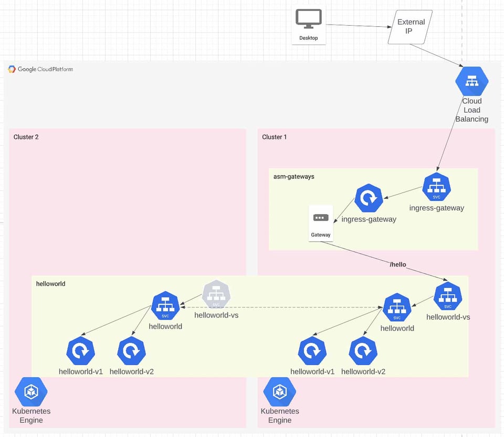Click the greyed-out helloworld-vs icon

(x=216, y=294)
